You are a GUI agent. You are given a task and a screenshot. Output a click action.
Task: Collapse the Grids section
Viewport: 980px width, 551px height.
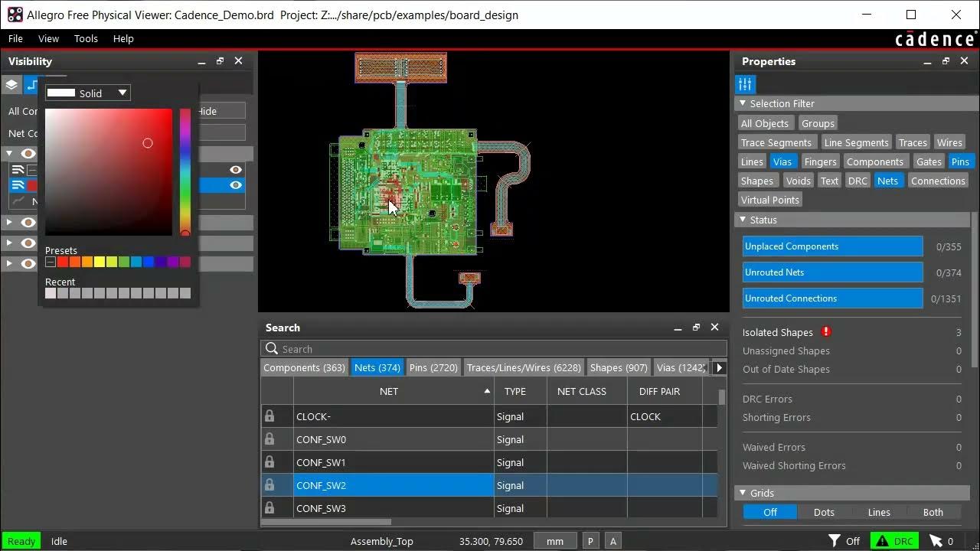pyautogui.click(x=742, y=493)
